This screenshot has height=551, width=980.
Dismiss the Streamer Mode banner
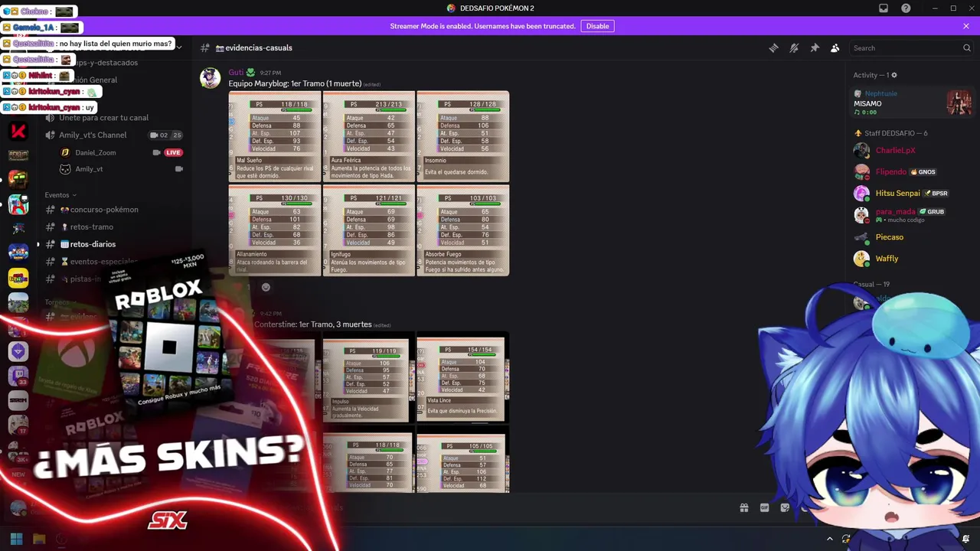click(966, 26)
